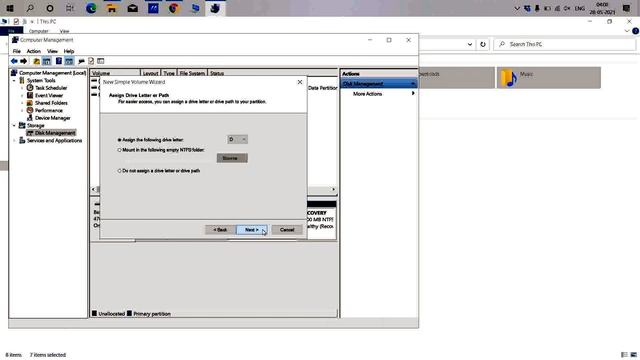
Task: Close the New Simple Volume Wizard dialog
Action: tap(300, 82)
